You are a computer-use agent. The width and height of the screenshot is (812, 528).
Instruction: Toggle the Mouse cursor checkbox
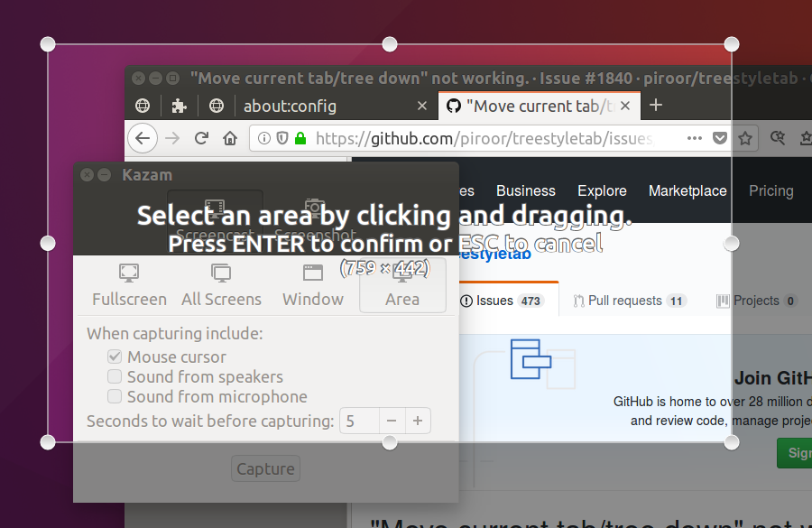coord(115,357)
